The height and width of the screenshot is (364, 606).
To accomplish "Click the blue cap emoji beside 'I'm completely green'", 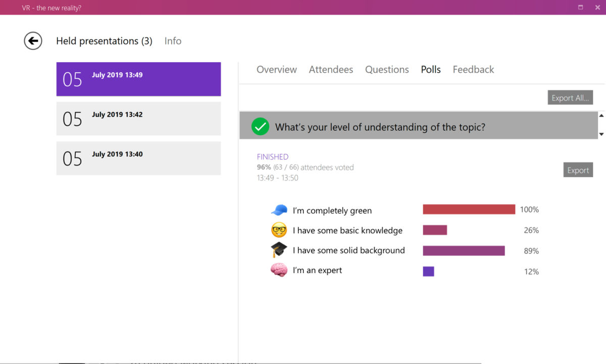I will click(279, 209).
